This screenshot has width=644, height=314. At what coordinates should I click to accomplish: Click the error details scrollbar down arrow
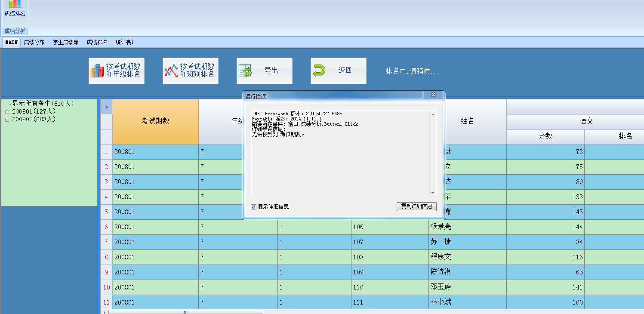(433, 193)
